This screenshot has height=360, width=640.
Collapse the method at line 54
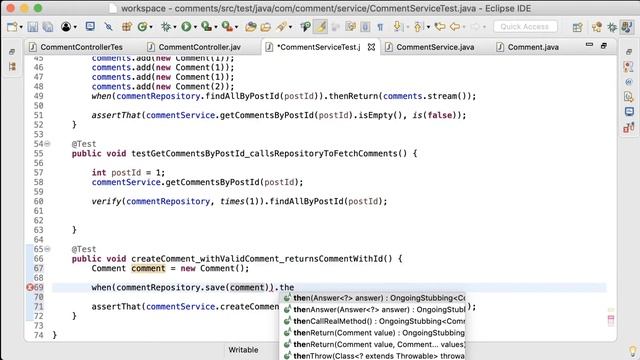pos(47,144)
